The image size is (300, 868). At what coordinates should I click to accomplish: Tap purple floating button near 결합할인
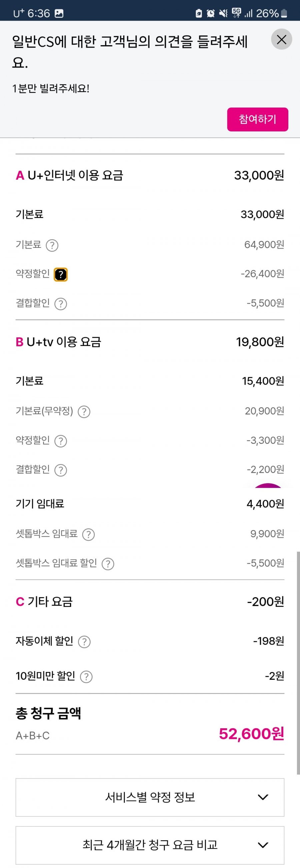pyautogui.click(x=268, y=485)
